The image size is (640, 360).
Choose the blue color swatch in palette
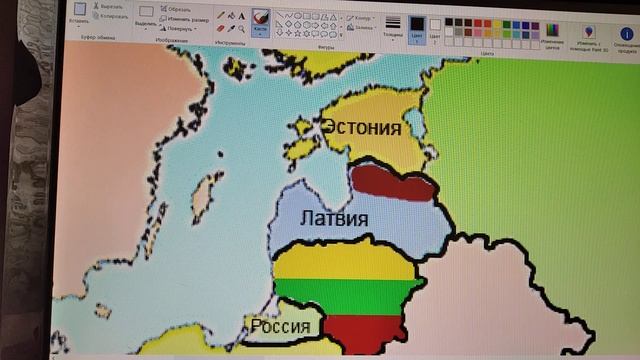(x=516, y=25)
